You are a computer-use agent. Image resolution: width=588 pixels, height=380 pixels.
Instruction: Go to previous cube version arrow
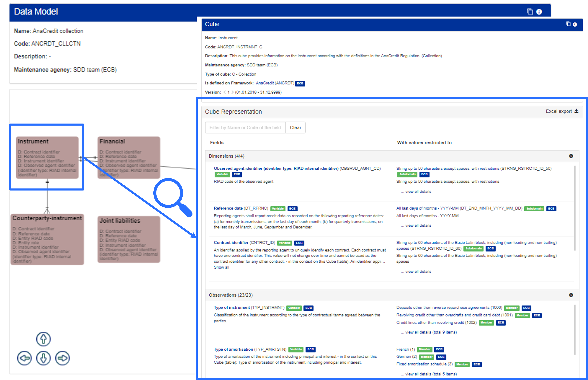click(x=224, y=92)
